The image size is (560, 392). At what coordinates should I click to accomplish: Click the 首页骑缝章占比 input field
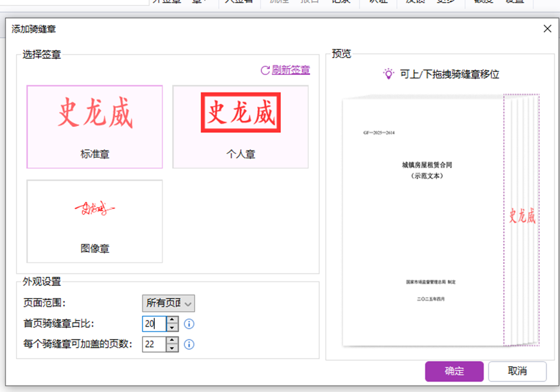coord(153,323)
